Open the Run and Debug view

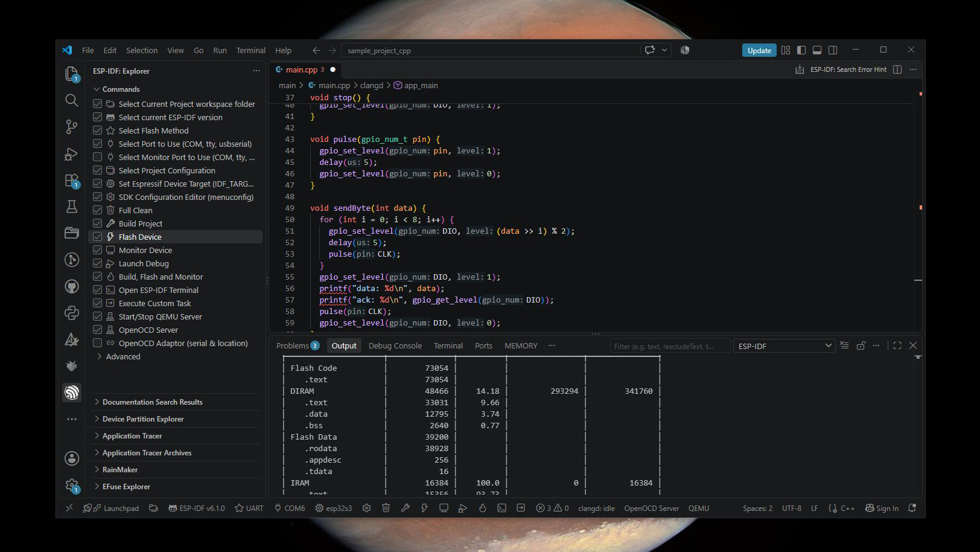71,154
